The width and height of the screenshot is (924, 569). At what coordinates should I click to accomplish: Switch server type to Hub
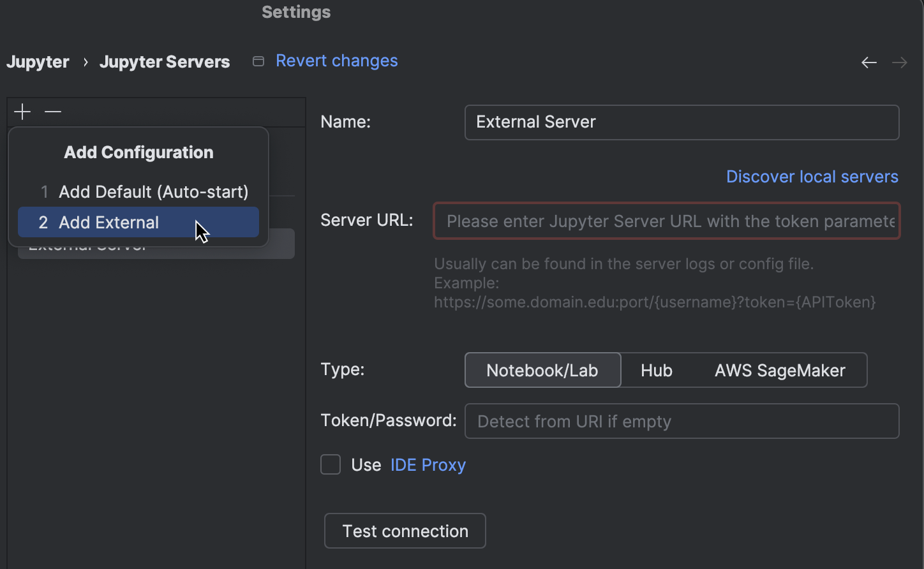(656, 370)
